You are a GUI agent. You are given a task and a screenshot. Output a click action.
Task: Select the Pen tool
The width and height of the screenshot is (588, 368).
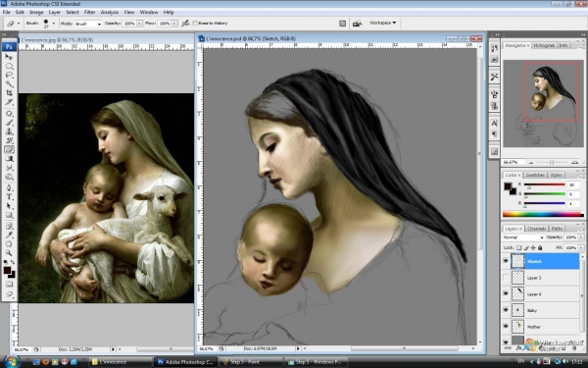(9, 187)
